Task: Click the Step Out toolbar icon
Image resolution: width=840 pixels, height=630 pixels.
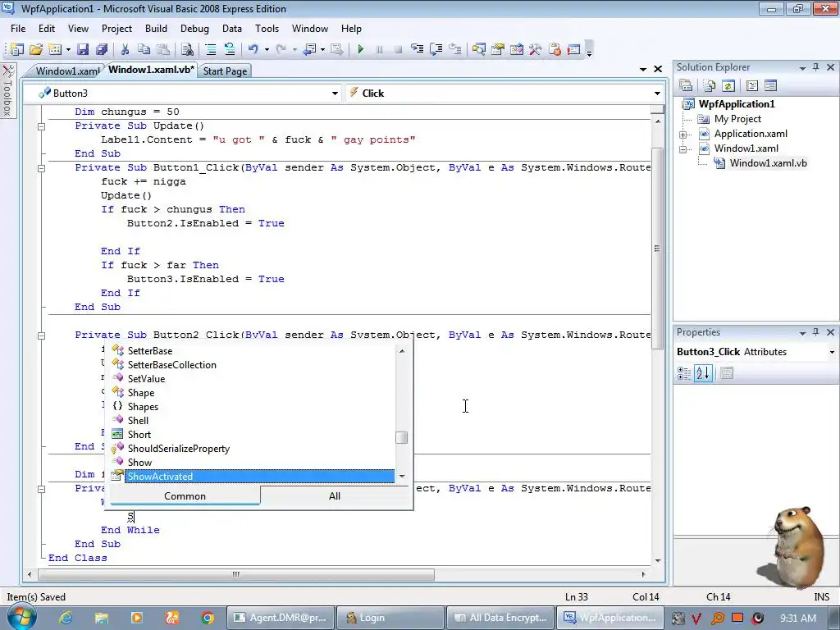Action: (x=454, y=49)
